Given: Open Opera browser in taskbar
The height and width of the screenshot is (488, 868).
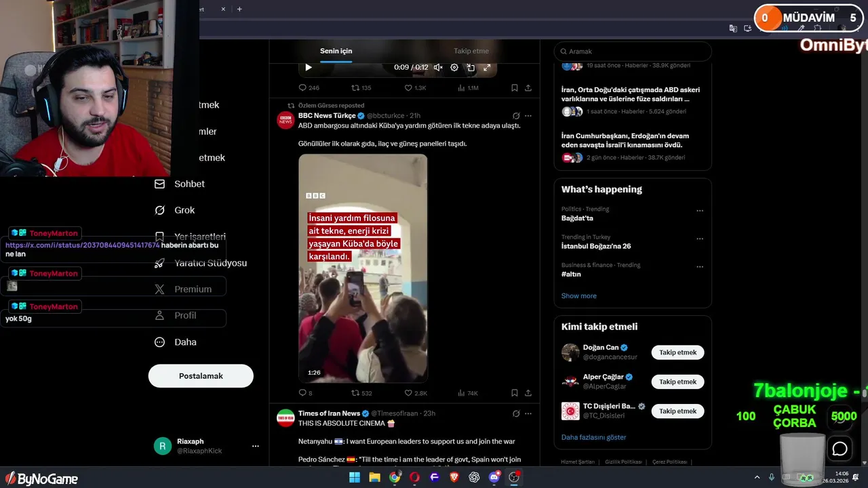Looking at the screenshot, I should pyautogui.click(x=414, y=477).
